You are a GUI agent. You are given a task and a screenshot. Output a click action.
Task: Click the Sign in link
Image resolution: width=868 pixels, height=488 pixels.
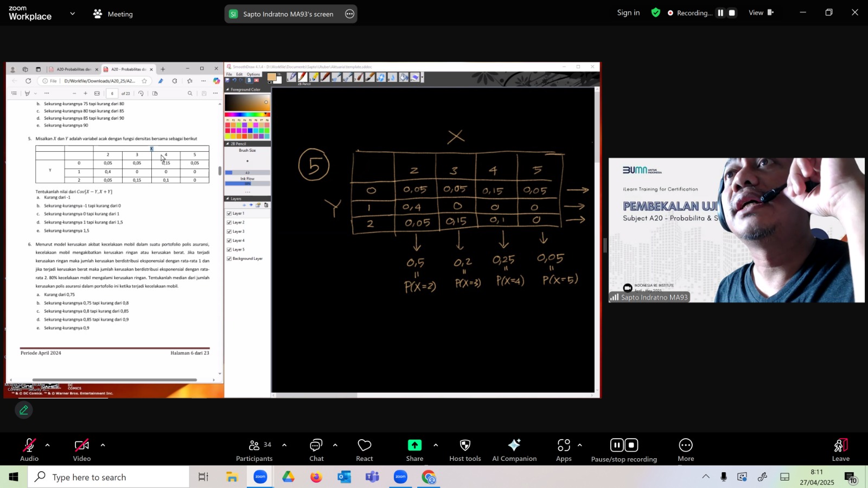pos(628,12)
